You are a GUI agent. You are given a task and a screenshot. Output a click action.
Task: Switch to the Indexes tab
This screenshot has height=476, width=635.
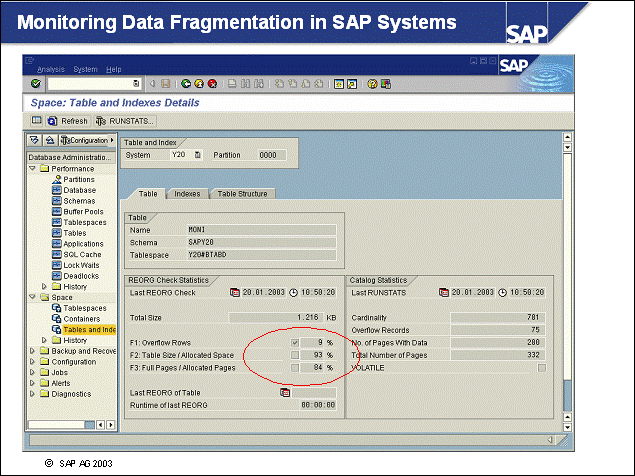186,194
